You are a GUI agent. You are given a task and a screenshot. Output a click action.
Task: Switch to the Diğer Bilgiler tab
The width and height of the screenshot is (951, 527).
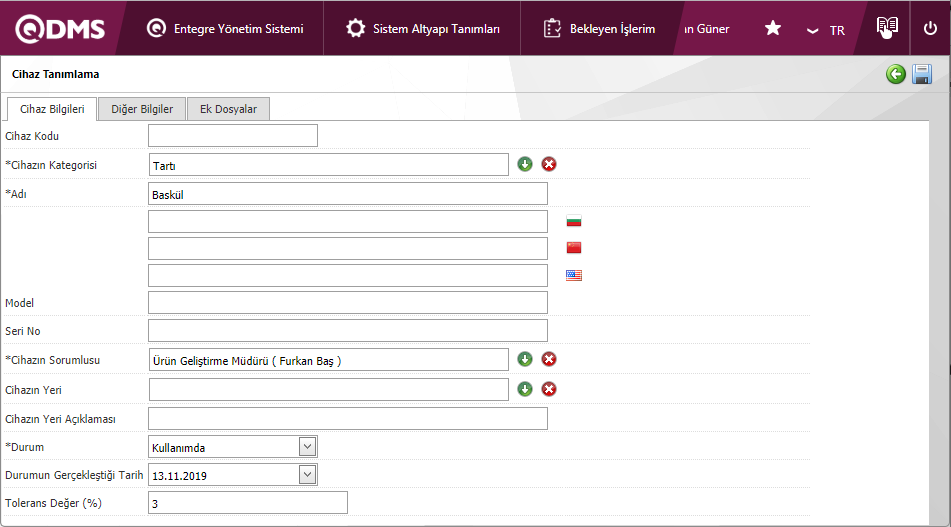pyautogui.click(x=142, y=109)
